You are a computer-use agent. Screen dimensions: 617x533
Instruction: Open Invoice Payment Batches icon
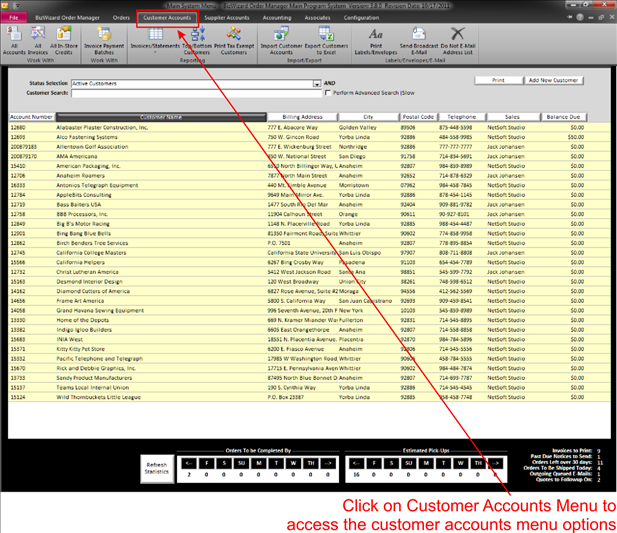[104, 41]
